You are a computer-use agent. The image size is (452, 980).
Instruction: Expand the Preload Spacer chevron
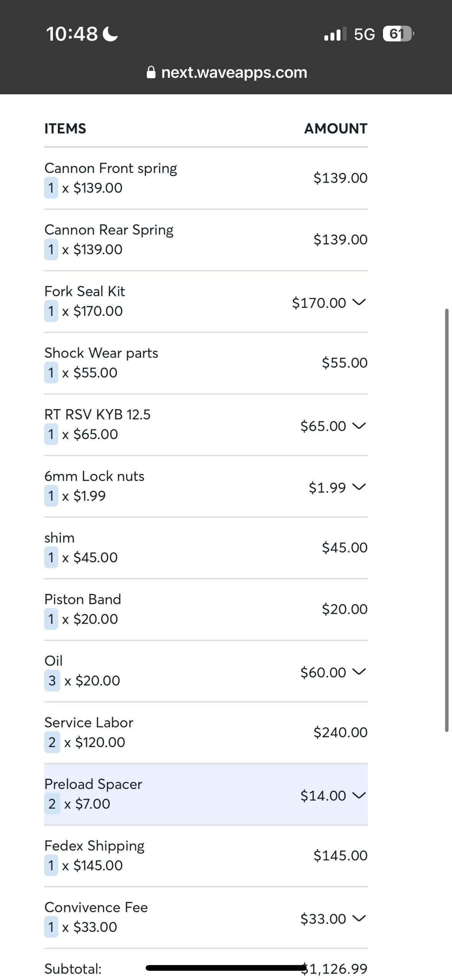359,795
